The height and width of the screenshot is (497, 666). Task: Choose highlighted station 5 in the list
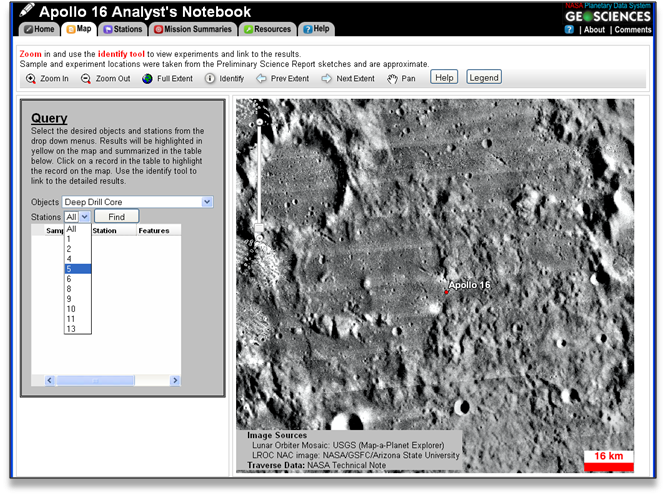78,269
